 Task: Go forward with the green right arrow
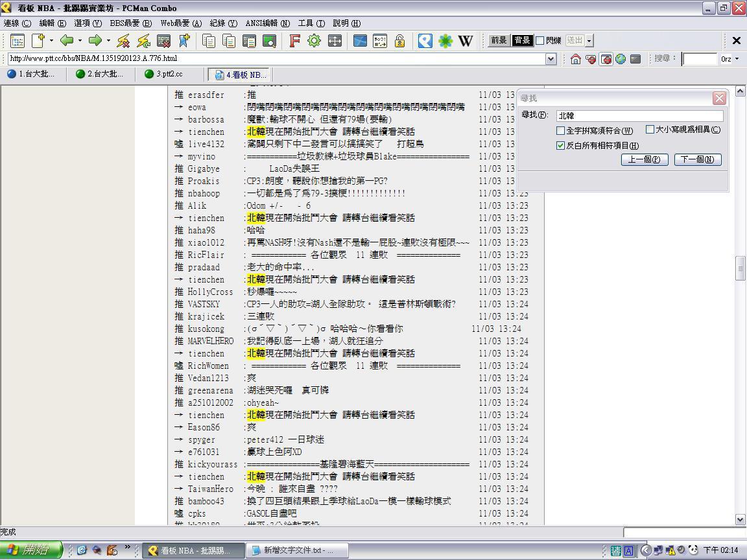[95, 41]
